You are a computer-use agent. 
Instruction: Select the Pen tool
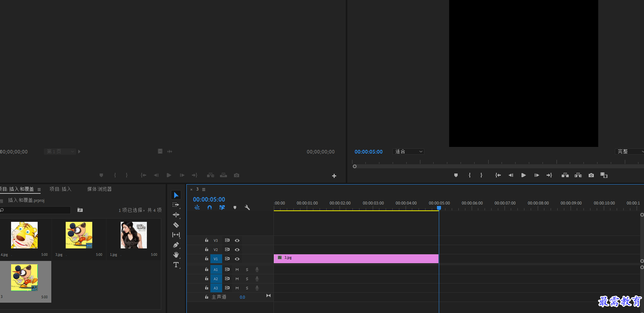pos(176,245)
